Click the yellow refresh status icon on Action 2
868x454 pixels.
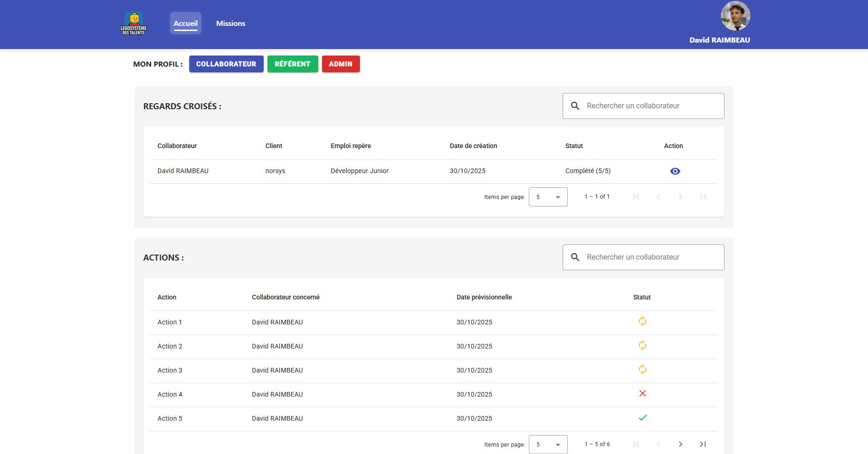pos(642,346)
